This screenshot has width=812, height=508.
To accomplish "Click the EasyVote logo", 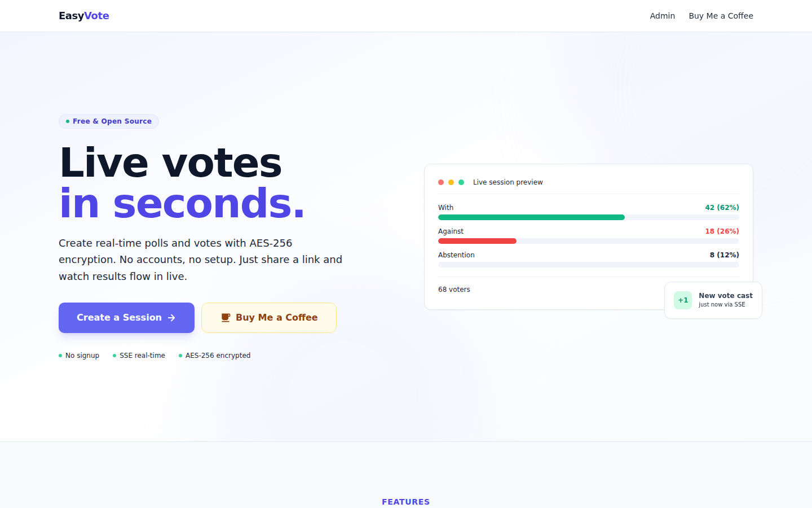I will (84, 16).
